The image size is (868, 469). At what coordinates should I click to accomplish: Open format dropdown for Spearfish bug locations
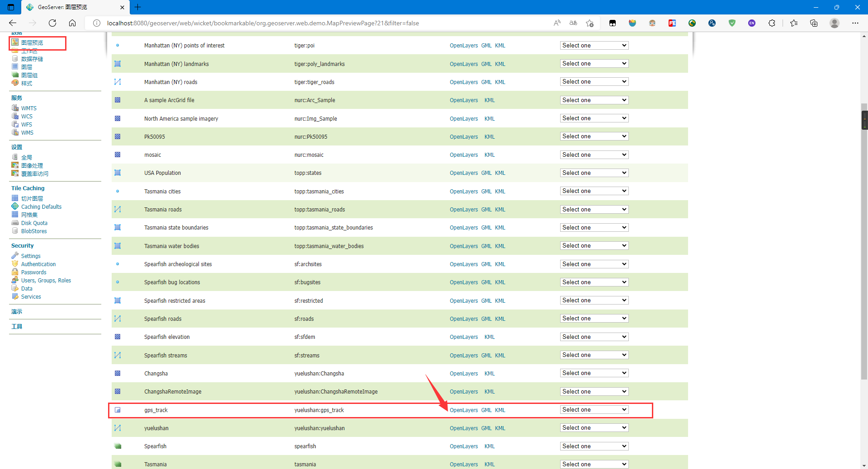[594, 282]
